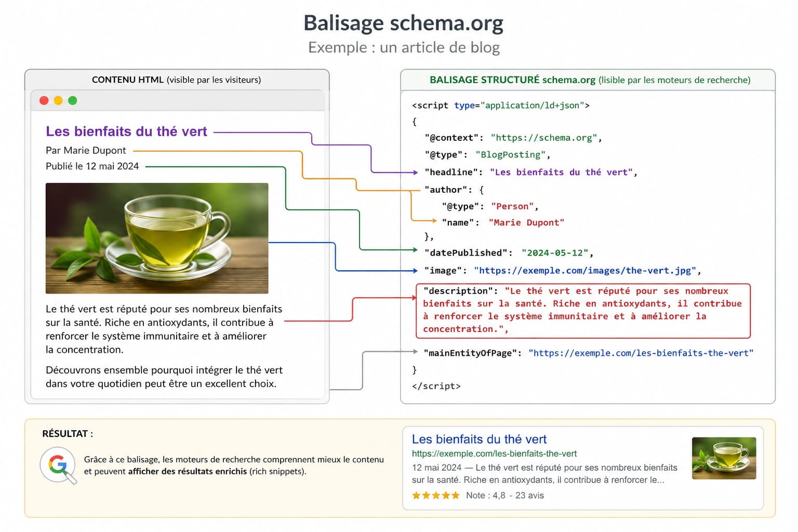Select the text Publié le 12 mai 2024
Screen dimensions: 798x532
pyautogui.click(x=92, y=166)
